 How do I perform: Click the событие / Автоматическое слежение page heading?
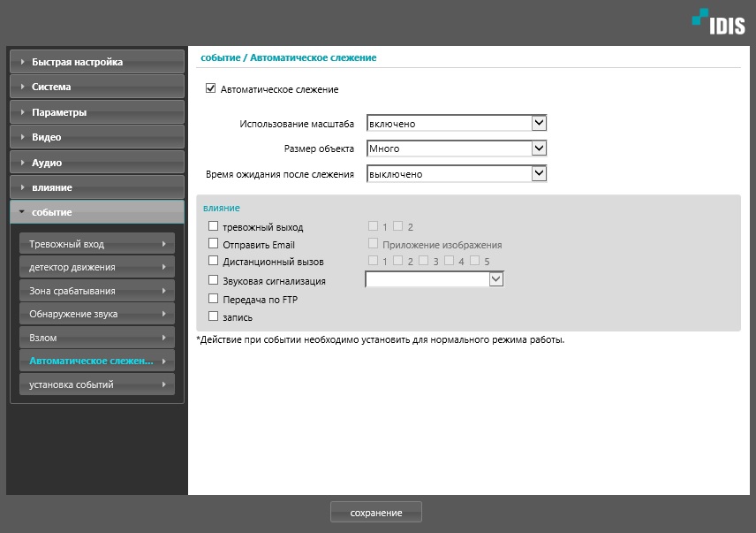288,57
